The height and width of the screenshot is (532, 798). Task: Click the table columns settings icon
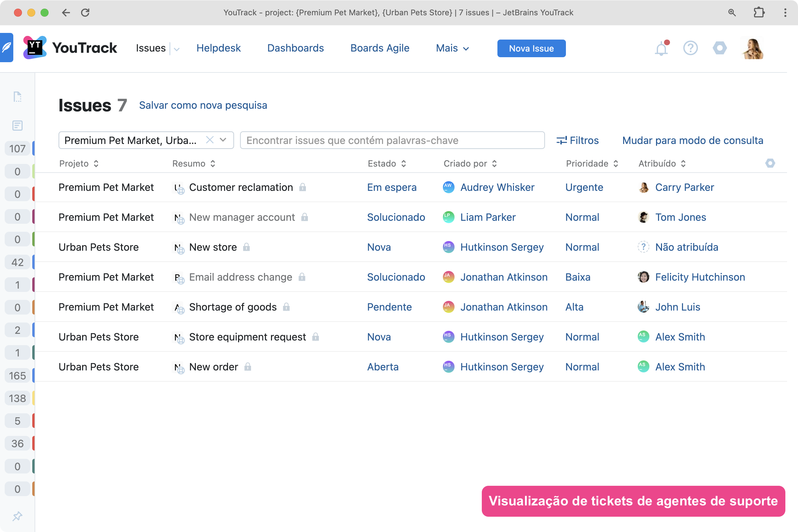(770, 163)
